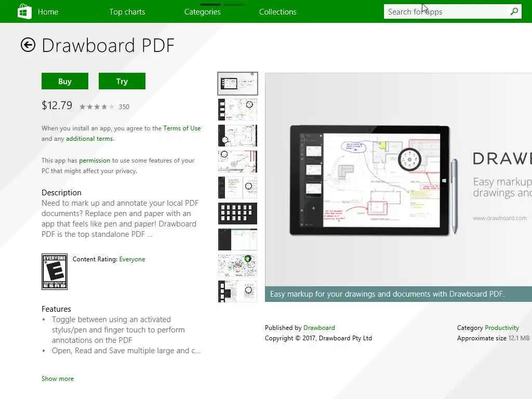Click the Approximate size 12.1 MB text
This screenshot has width=532, height=399.
click(493, 338)
